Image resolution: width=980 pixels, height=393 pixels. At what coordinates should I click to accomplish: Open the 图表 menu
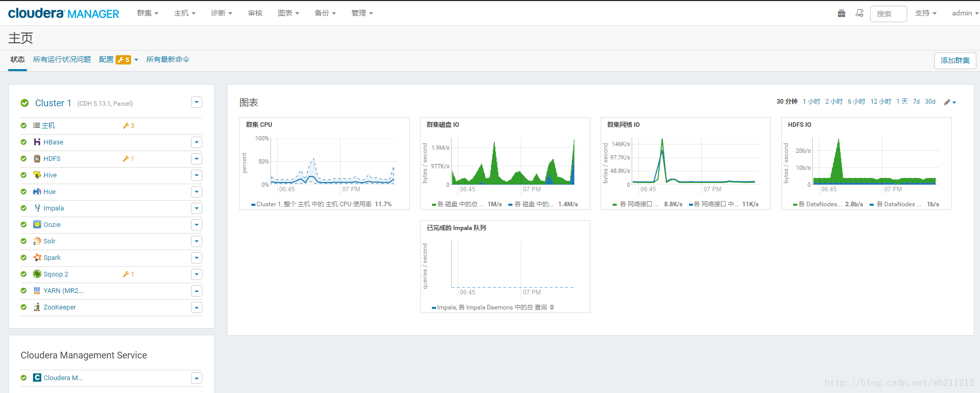(x=288, y=13)
